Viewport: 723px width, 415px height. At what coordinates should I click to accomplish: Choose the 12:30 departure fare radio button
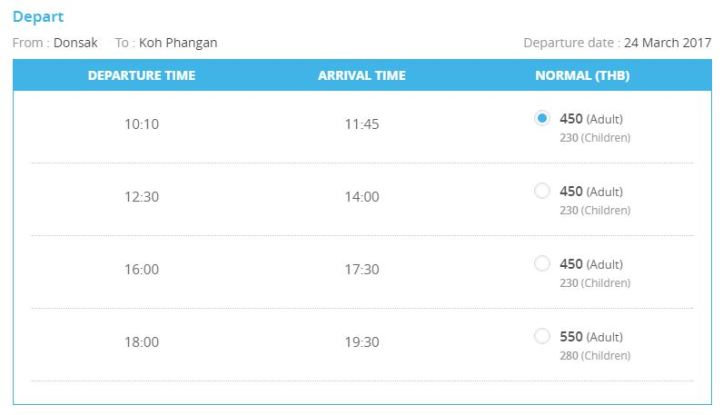[x=542, y=191]
